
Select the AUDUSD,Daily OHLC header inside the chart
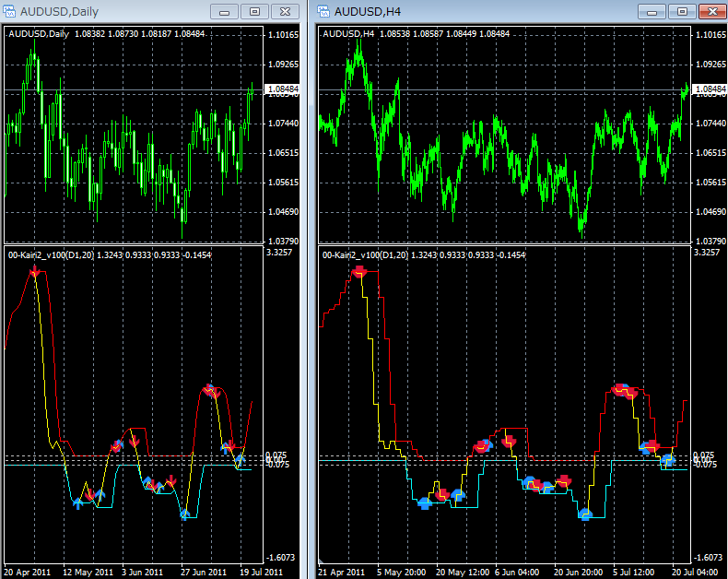[x=107, y=34]
